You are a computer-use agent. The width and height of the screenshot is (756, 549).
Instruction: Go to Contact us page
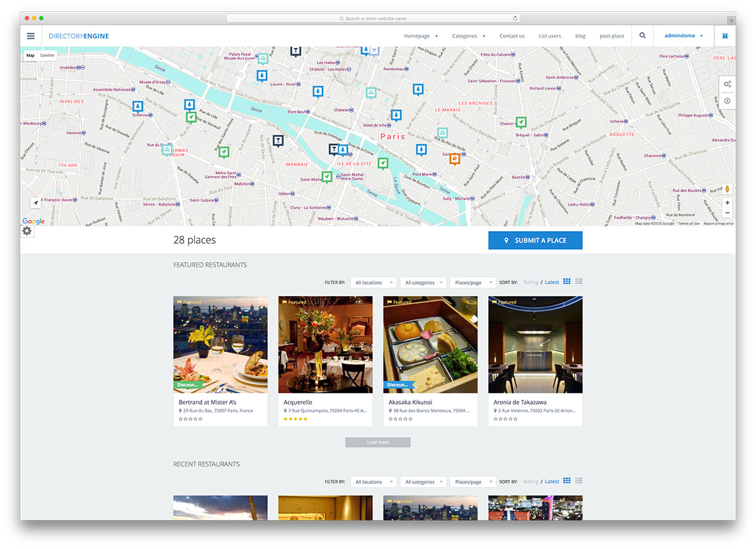[512, 36]
